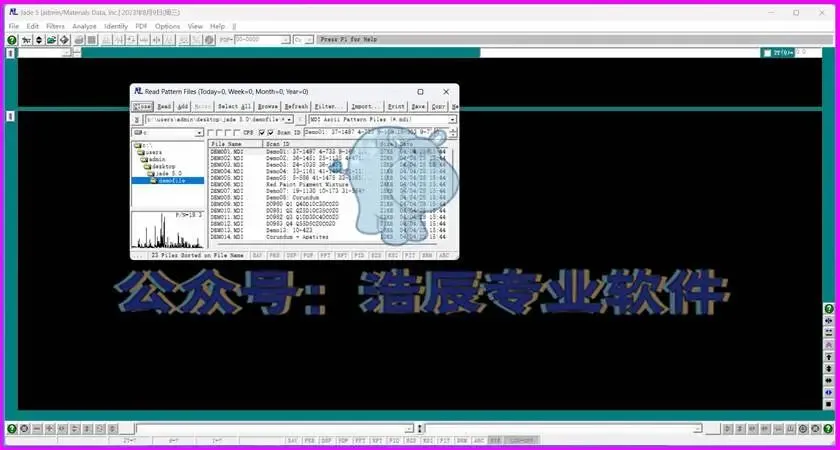Click the Filter... button in the dialog
This screenshot has width=840, height=450.
pyautogui.click(x=329, y=107)
